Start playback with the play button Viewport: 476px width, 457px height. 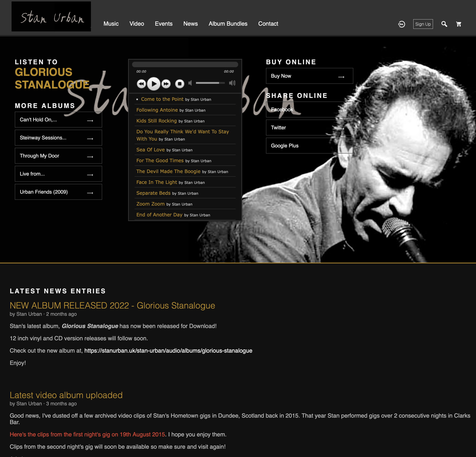pyautogui.click(x=154, y=84)
